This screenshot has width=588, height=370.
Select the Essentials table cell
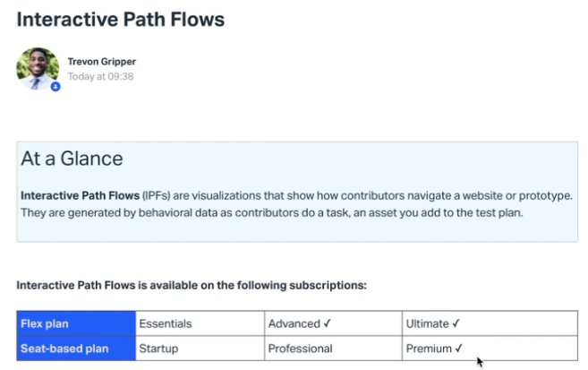pyautogui.click(x=200, y=323)
